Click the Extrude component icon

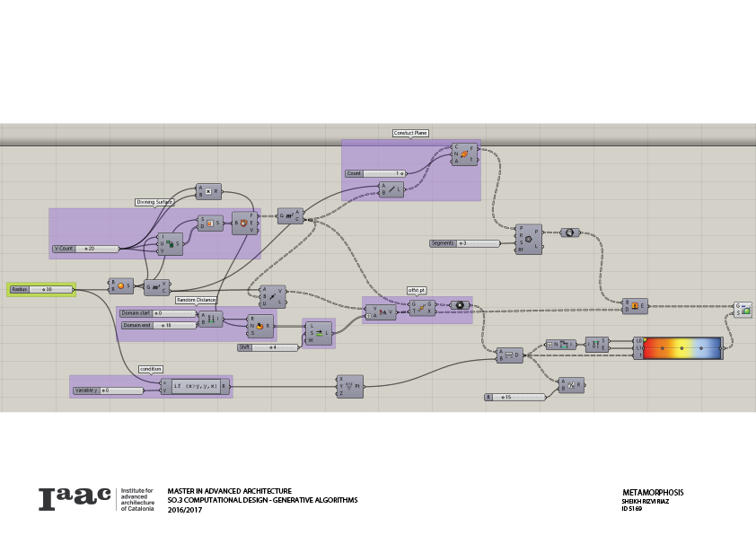pos(635,305)
